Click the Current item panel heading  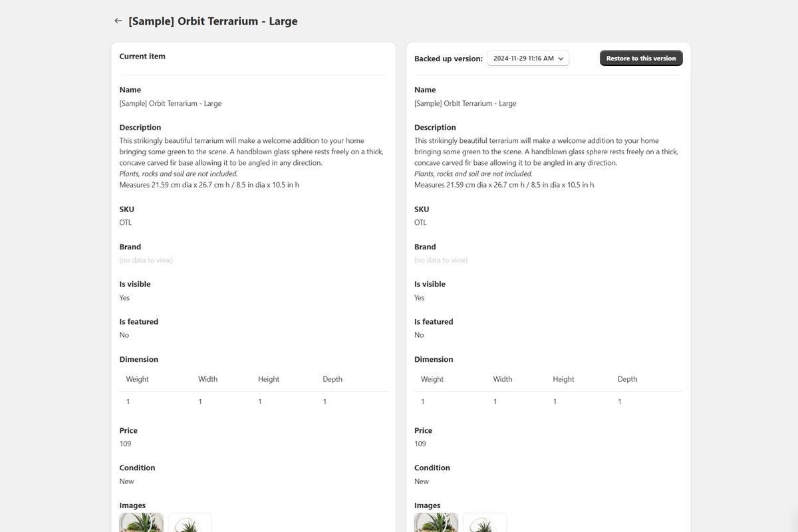pos(142,56)
